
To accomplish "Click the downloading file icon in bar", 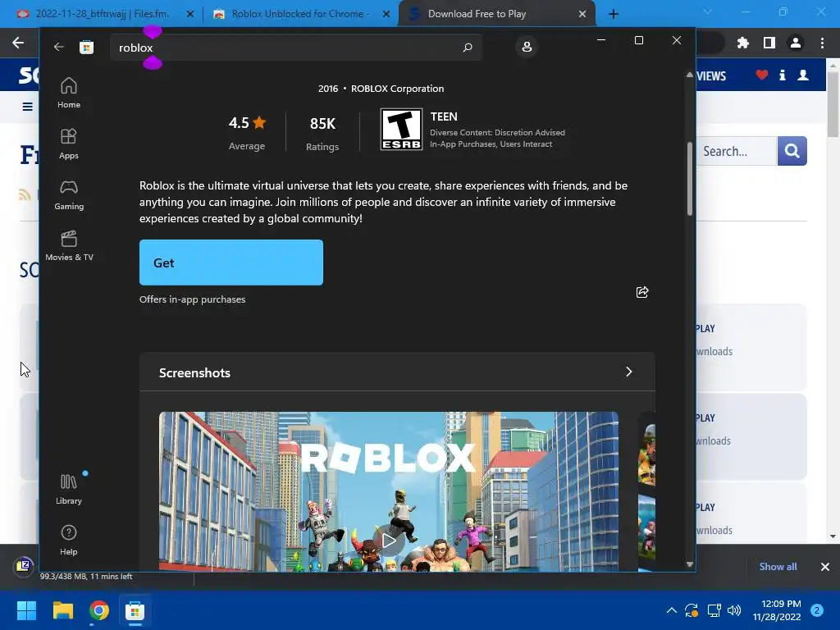I will 24,565.
